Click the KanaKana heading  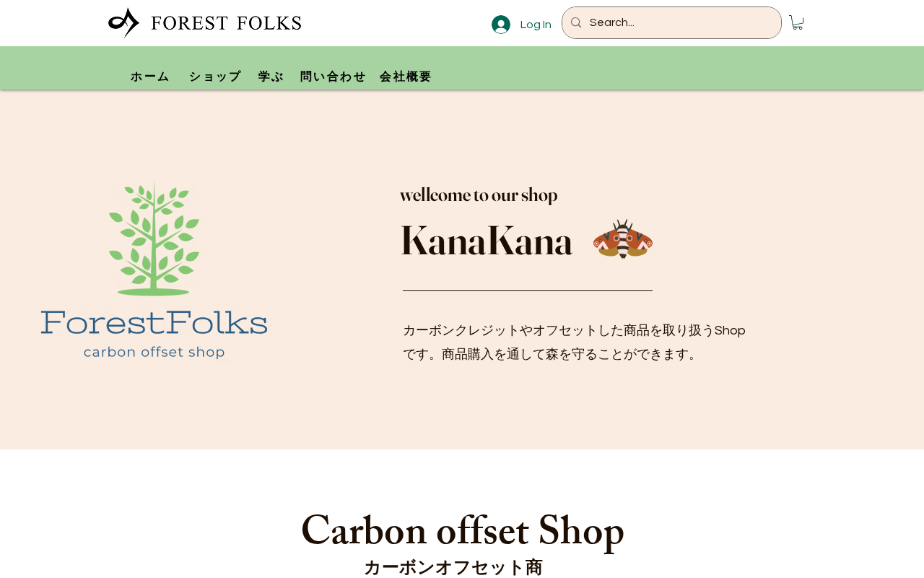(x=487, y=241)
